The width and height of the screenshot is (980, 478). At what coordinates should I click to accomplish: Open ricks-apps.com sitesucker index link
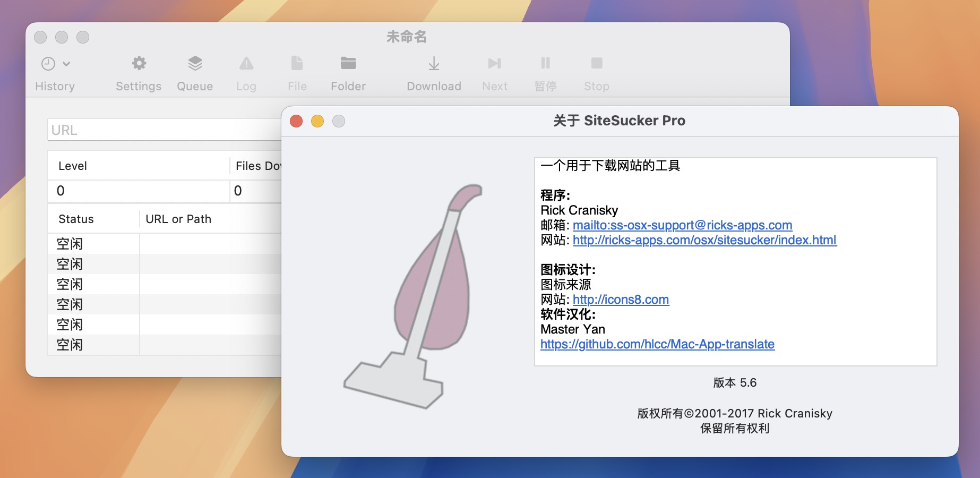coord(704,240)
